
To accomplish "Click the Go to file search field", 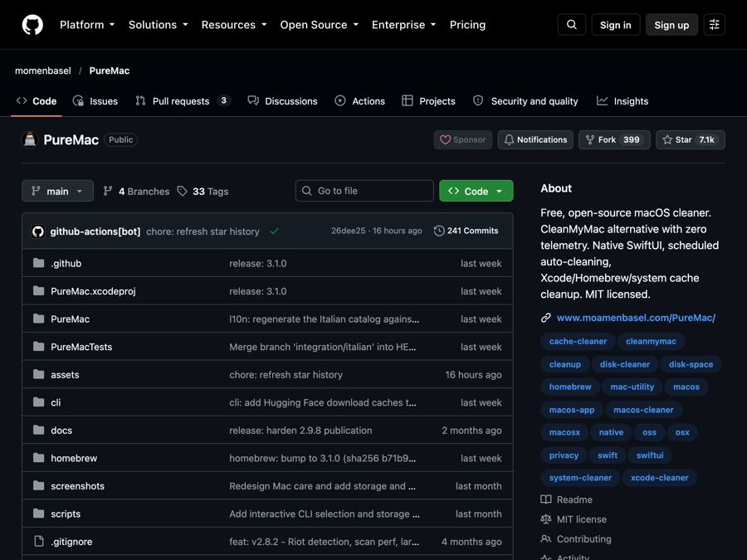I will pyautogui.click(x=364, y=191).
